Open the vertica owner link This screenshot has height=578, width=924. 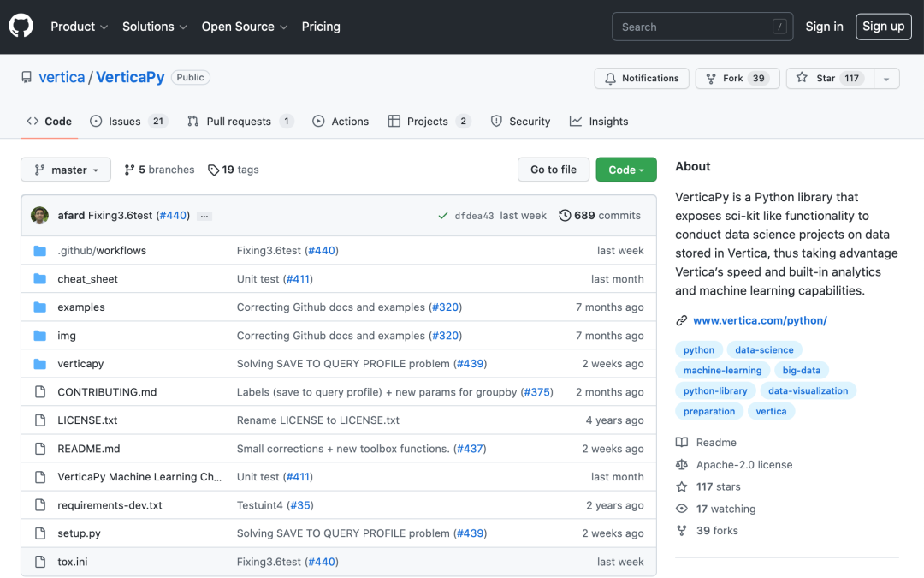[x=62, y=77]
